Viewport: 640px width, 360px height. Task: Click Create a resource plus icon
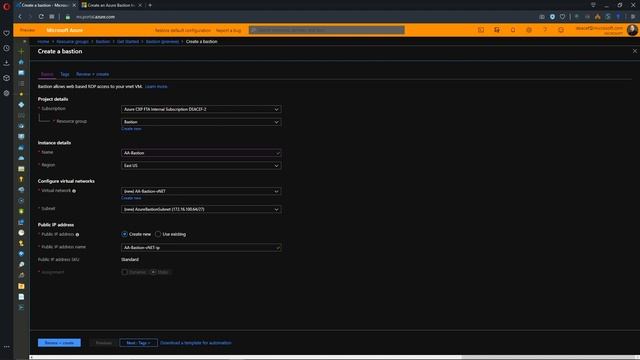(x=21, y=51)
